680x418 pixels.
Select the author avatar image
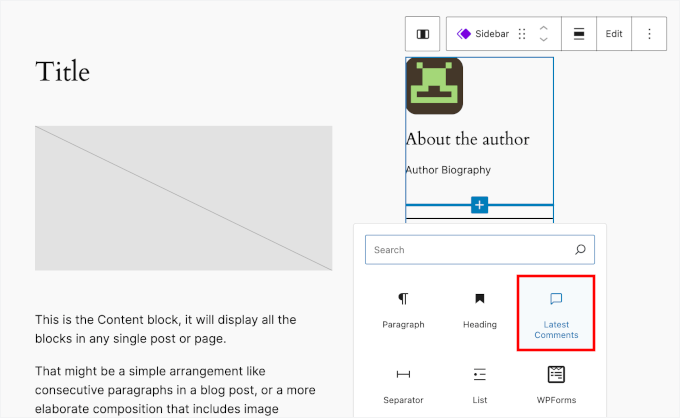pos(434,86)
